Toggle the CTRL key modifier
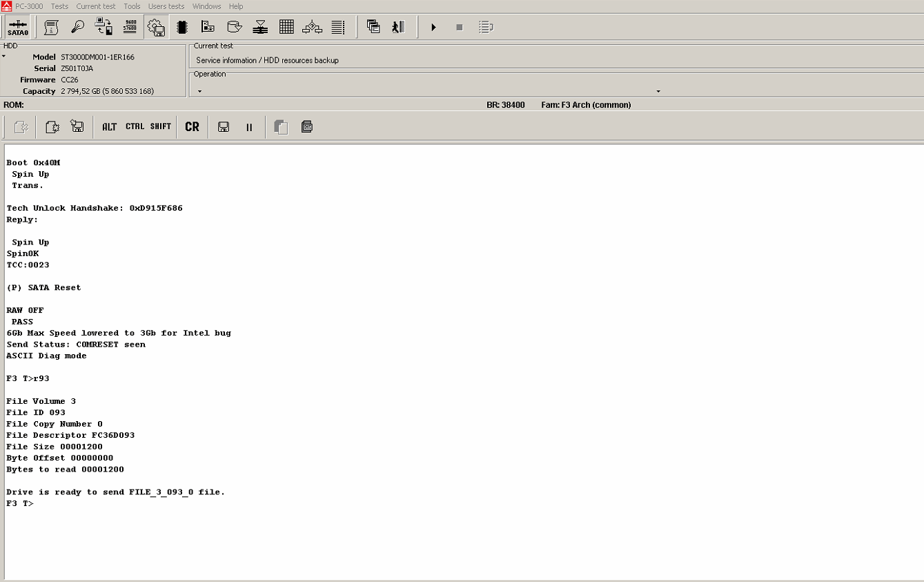Viewport: 924px width, 582px height. 135,127
